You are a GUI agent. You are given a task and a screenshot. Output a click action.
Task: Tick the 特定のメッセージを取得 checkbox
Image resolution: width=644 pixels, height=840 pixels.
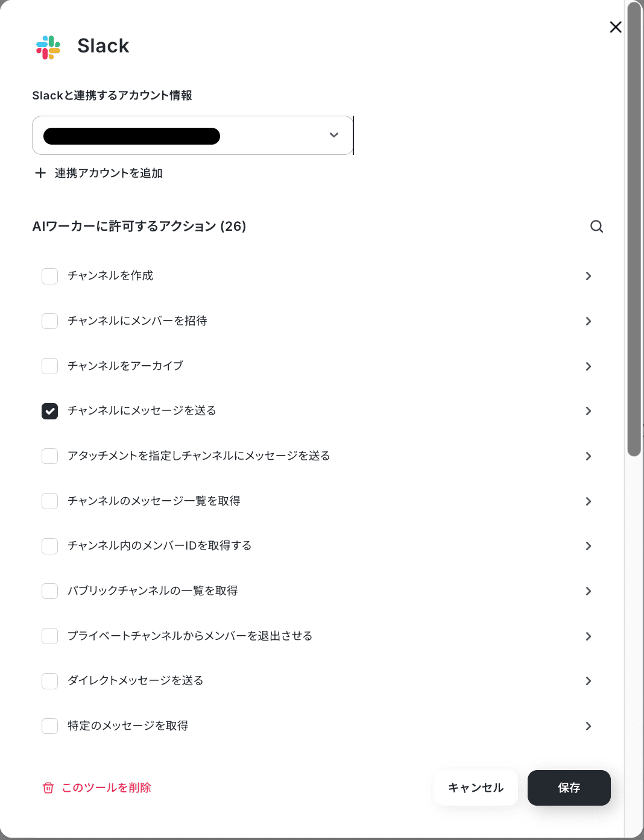49,726
